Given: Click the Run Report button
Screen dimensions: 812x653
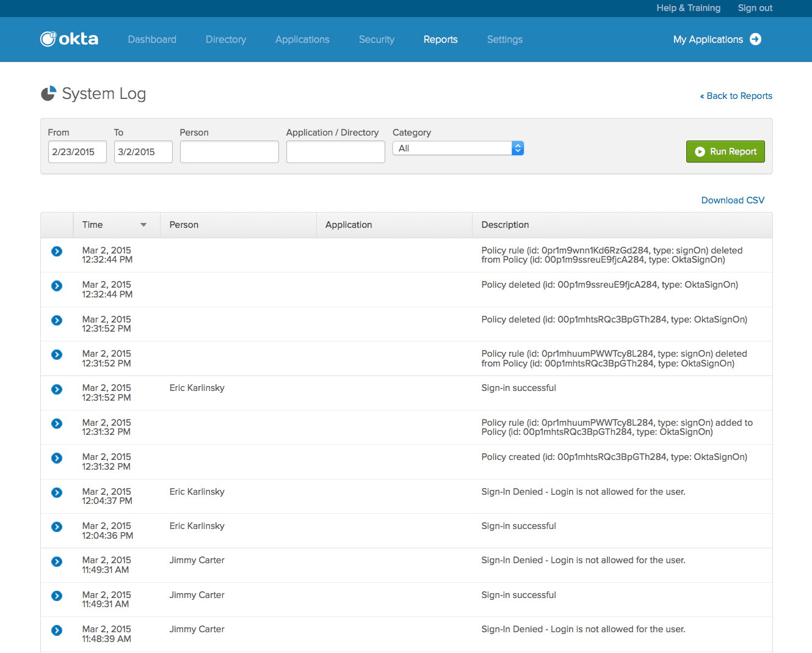Looking at the screenshot, I should click(x=725, y=151).
